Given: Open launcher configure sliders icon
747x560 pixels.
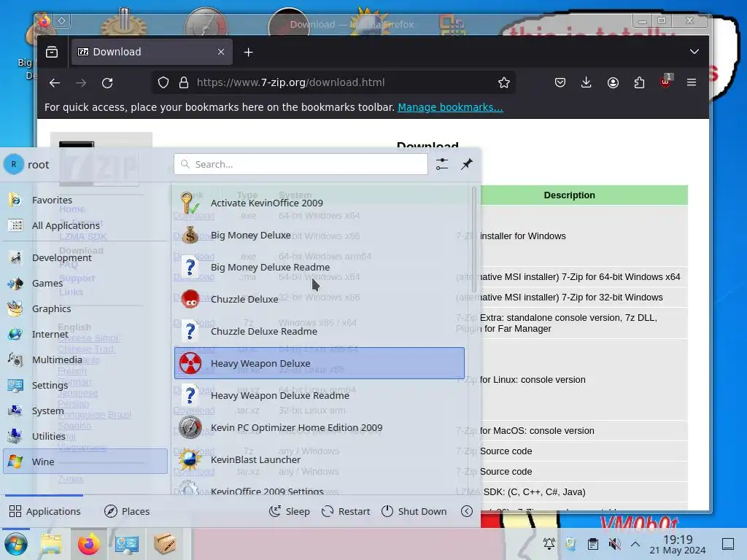Looking at the screenshot, I should 442,164.
